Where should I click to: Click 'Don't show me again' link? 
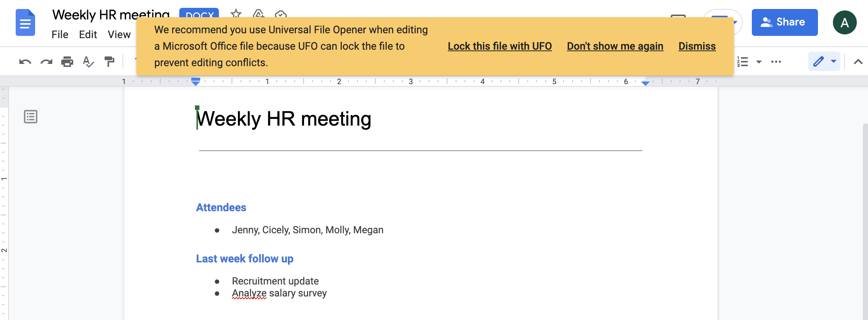615,46
